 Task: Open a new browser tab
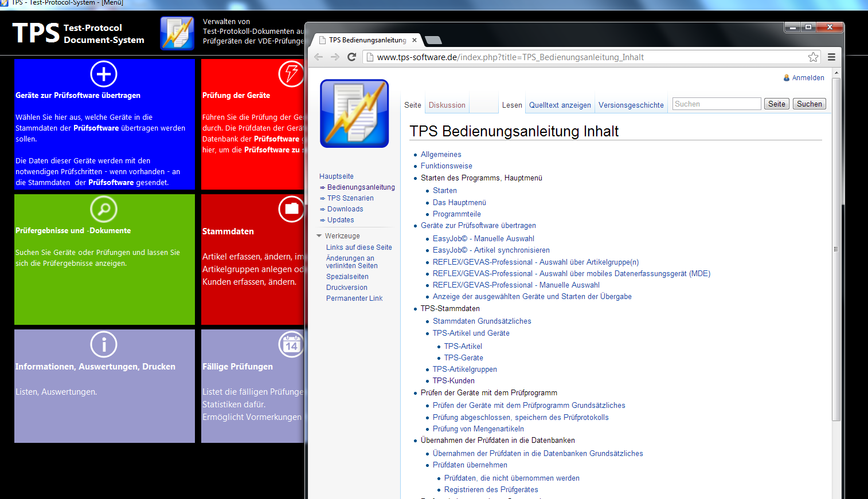[x=433, y=40]
